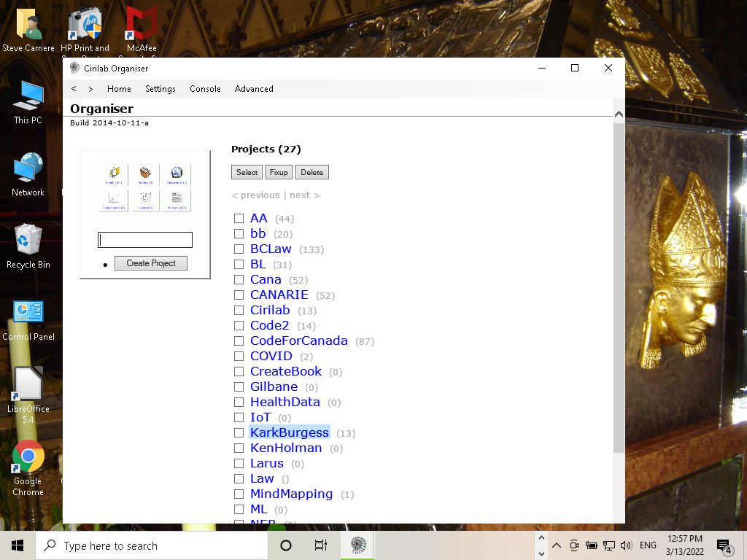Click the Cirilab Organiser title bar icon
747x560 pixels.
pyautogui.click(x=75, y=68)
